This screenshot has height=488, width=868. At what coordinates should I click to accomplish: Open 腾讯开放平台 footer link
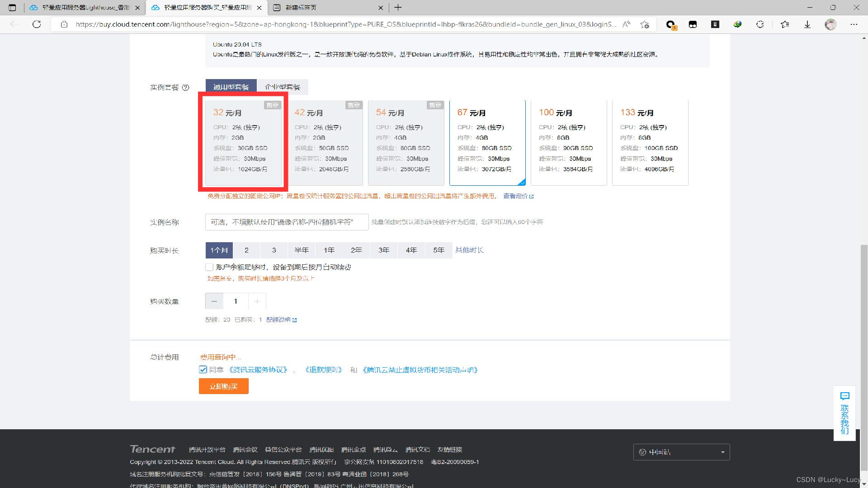pyautogui.click(x=207, y=450)
